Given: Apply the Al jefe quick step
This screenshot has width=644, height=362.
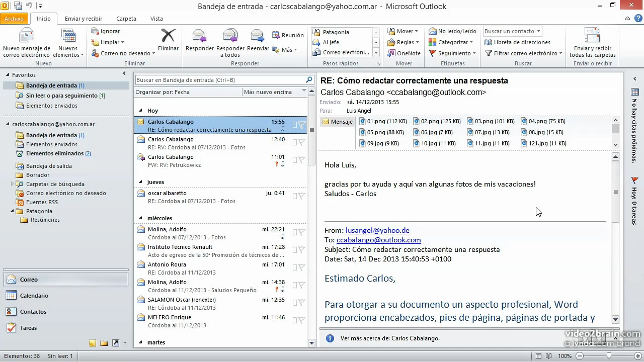Looking at the screenshot, I should 342,42.
